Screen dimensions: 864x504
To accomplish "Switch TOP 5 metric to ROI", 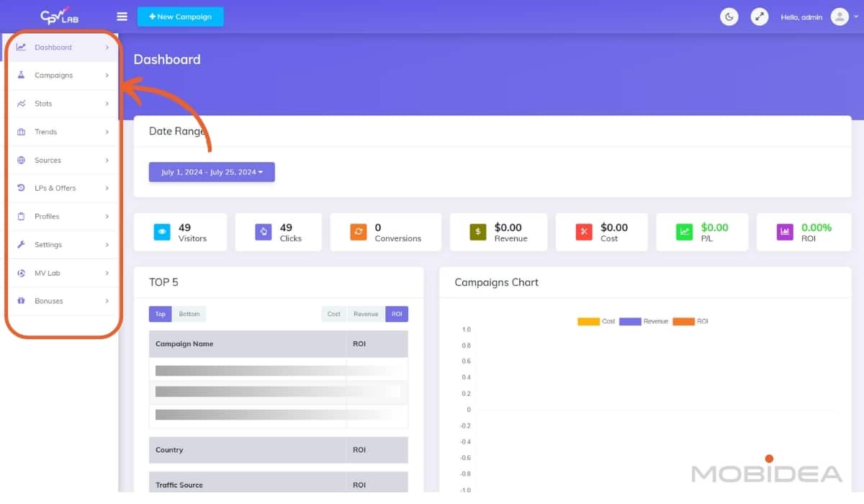I will (397, 314).
